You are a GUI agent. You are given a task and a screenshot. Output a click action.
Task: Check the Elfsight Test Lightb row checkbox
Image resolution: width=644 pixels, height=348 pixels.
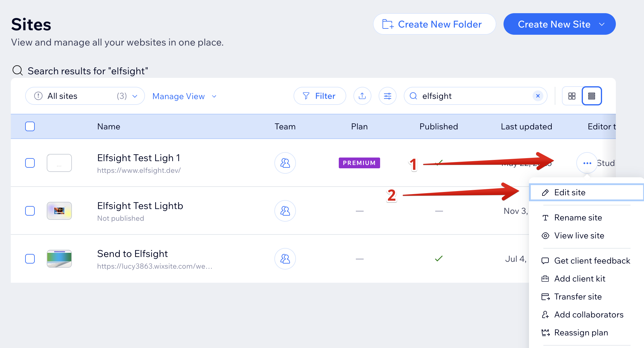click(30, 211)
